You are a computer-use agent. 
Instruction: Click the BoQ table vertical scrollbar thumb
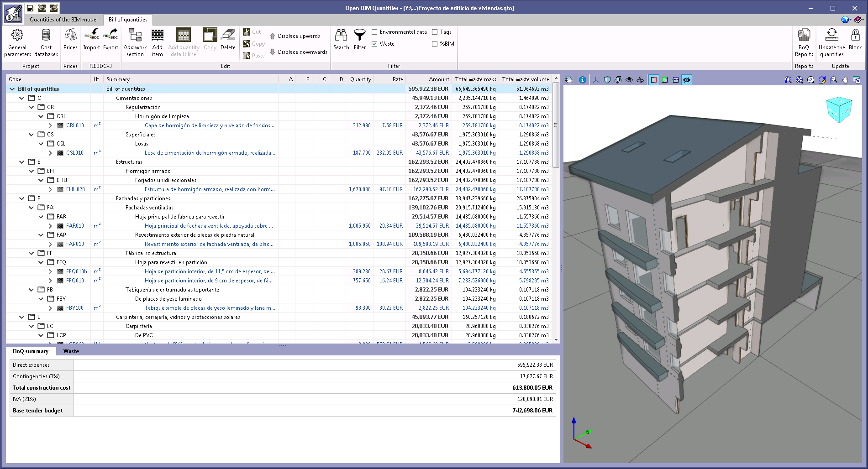[x=556, y=125]
